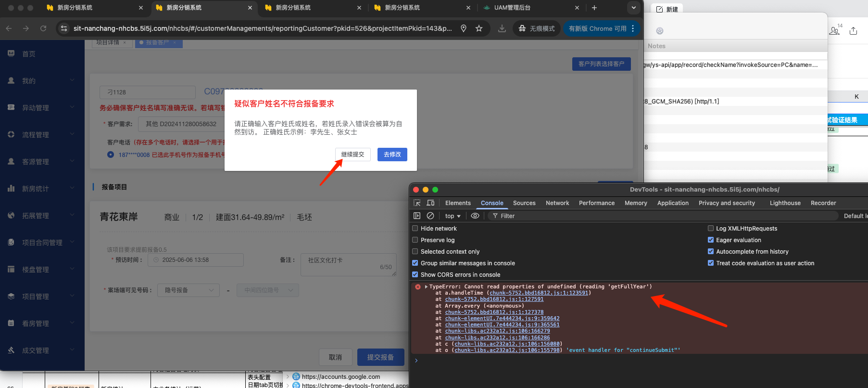Click 客户列表选择客户 button
This screenshot has width=868, height=388.
pyautogui.click(x=601, y=64)
